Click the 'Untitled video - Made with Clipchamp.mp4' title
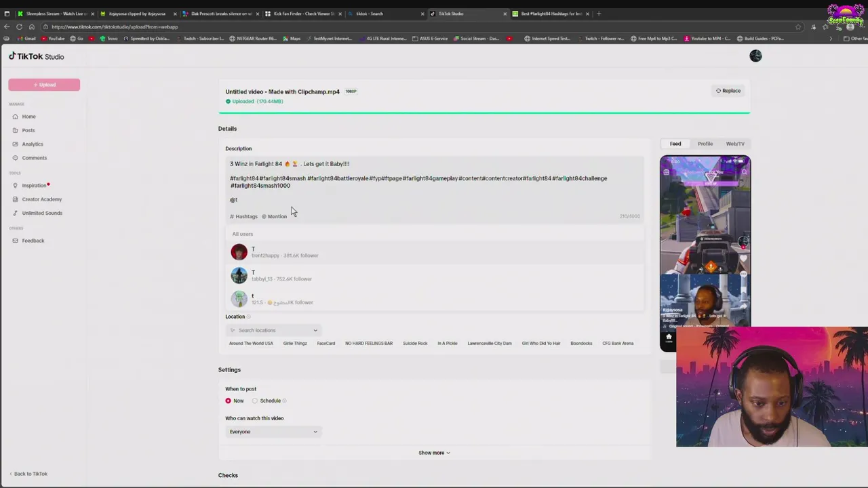 tap(282, 91)
